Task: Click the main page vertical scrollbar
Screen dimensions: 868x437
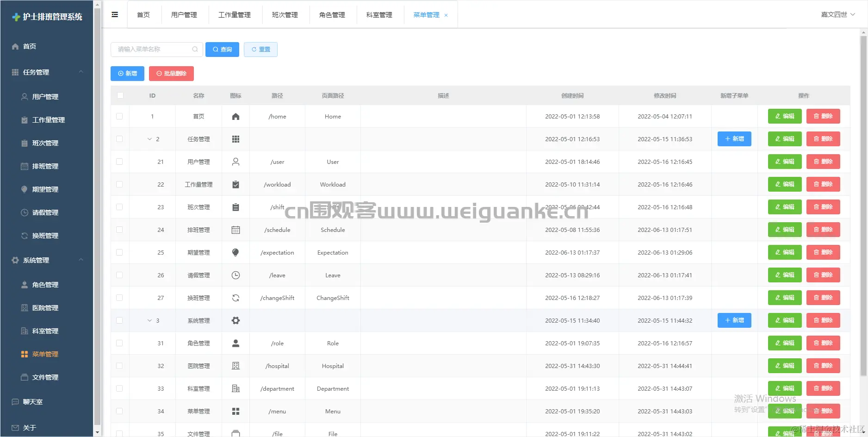Action: click(x=863, y=206)
